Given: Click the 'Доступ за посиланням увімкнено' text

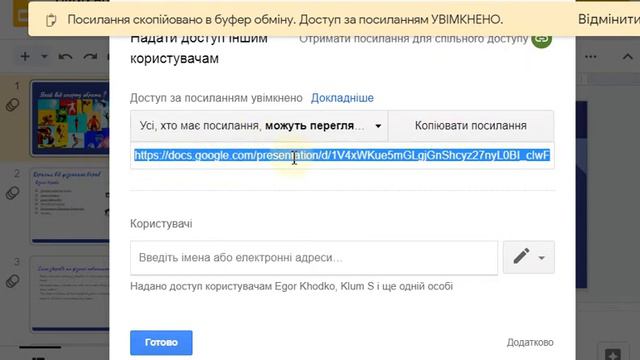Looking at the screenshot, I should [x=216, y=98].
